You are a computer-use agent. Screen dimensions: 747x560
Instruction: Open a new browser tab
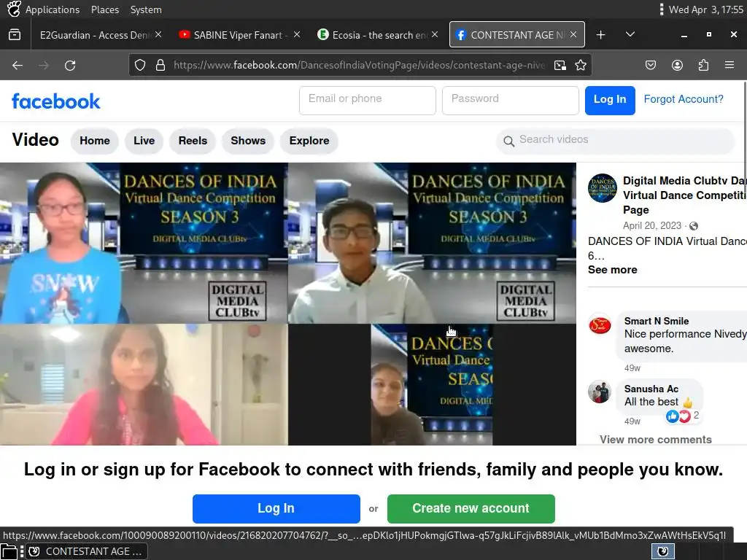(601, 35)
